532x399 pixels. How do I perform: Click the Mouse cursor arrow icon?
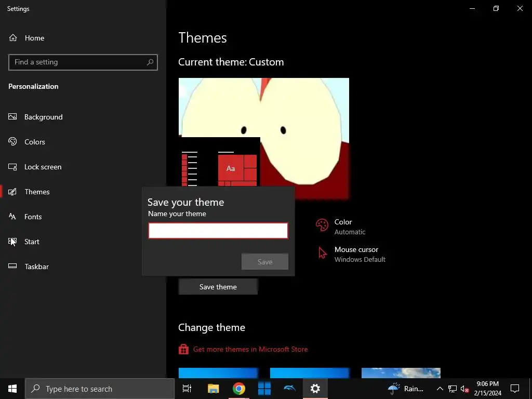click(322, 253)
